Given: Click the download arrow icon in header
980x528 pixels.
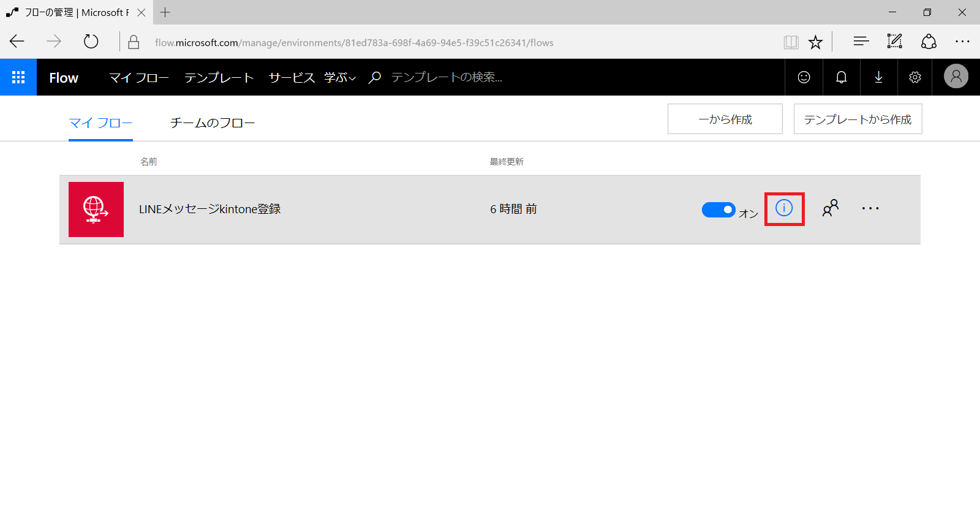Looking at the screenshot, I should 879,77.
